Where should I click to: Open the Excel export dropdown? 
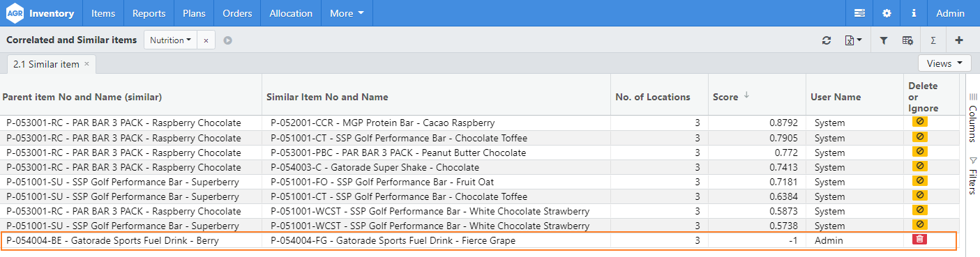(x=854, y=40)
